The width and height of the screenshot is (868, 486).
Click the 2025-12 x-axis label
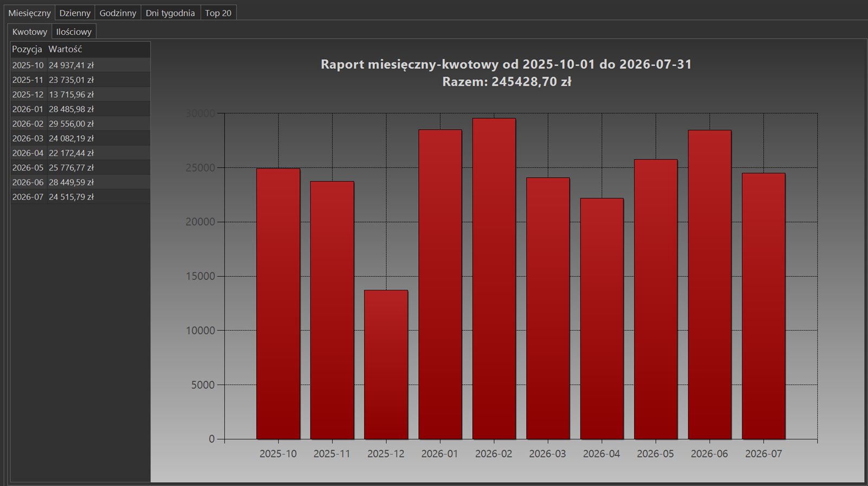pos(386,454)
